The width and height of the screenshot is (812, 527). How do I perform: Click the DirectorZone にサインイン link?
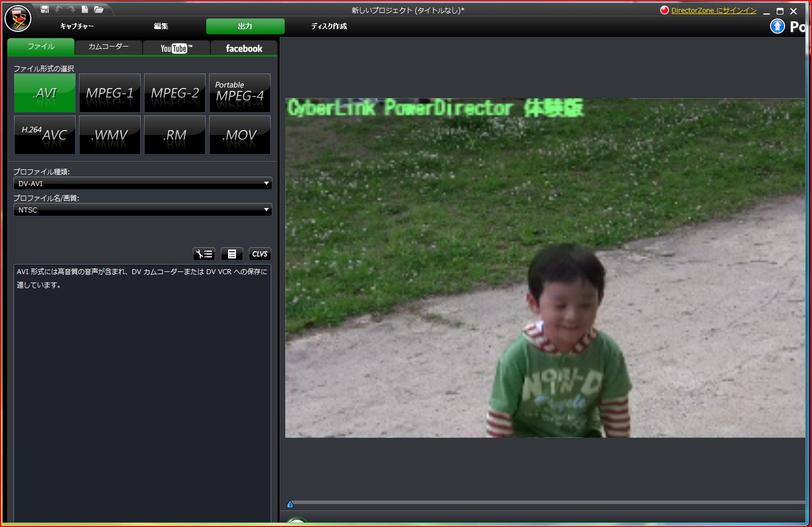[714, 10]
